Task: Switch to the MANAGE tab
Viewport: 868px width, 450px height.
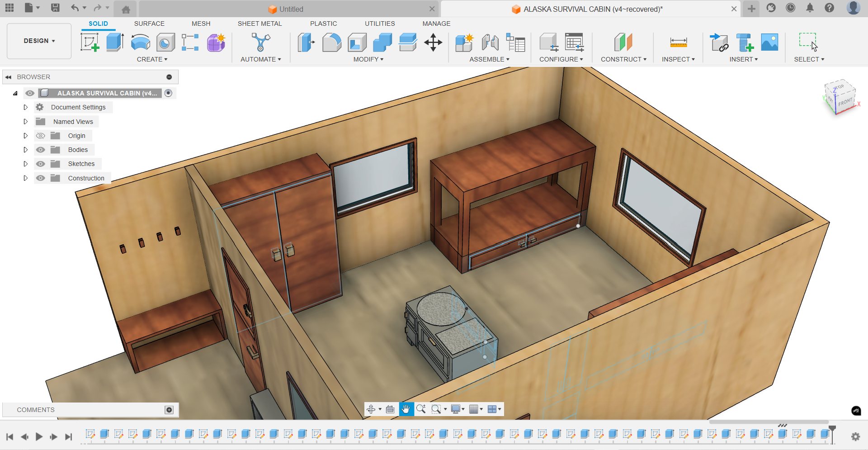Action: [436, 24]
